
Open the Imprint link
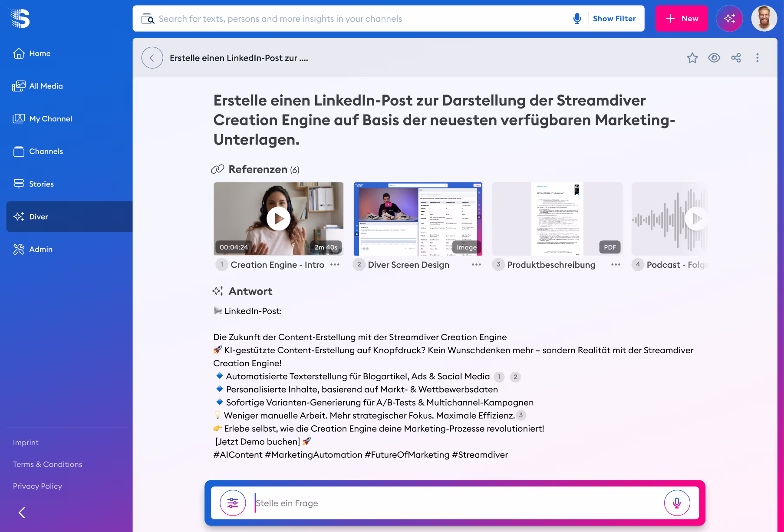click(26, 443)
